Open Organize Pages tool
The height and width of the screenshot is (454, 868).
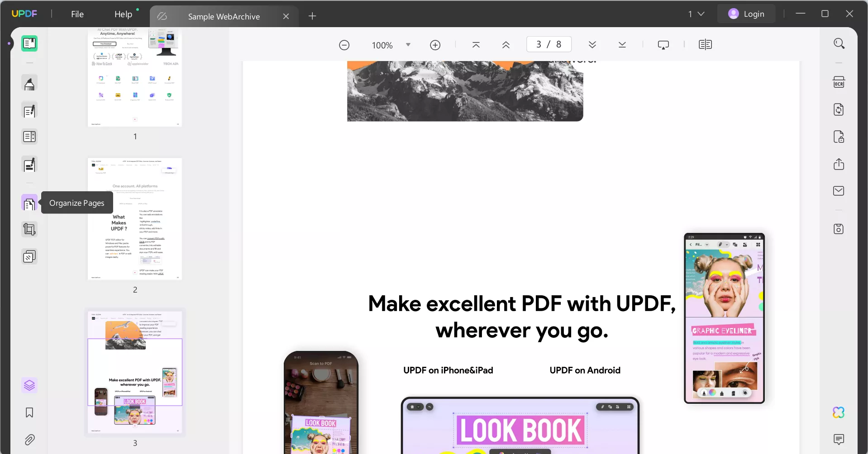tap(29, 203)
